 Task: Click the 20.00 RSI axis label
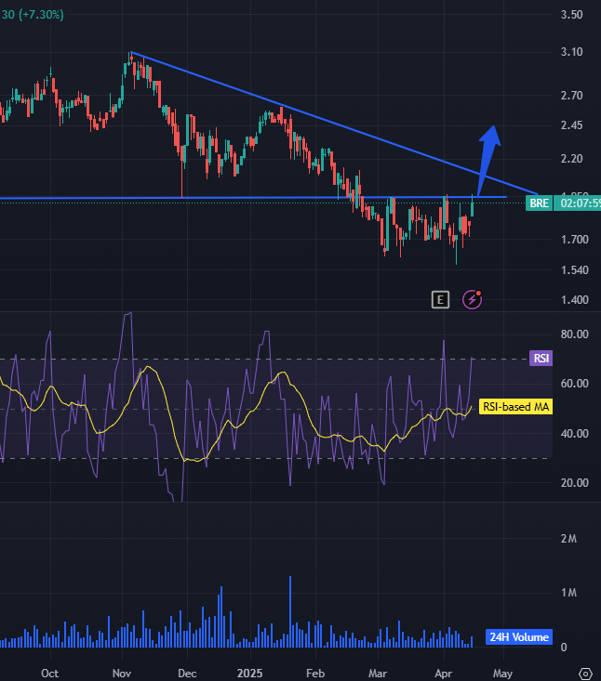coord(575,483)
